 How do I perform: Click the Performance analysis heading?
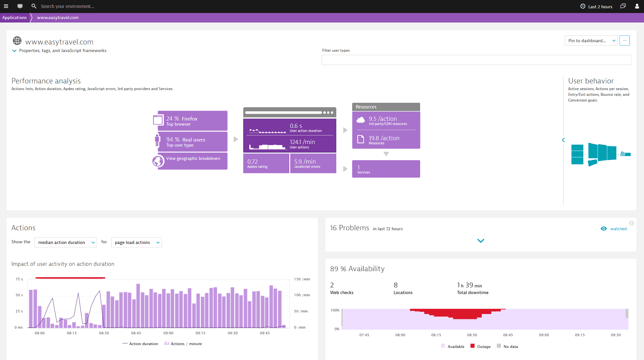pyautogui.click(x=46, y=81)
